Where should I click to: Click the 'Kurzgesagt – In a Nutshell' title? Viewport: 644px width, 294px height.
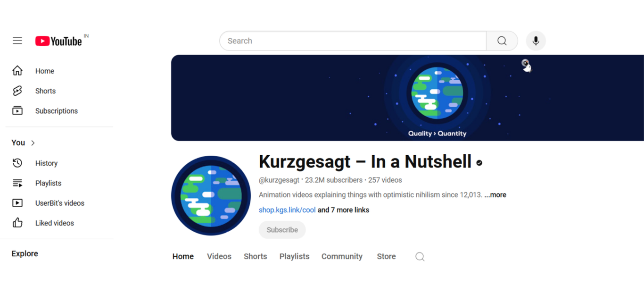click(365, 162)
